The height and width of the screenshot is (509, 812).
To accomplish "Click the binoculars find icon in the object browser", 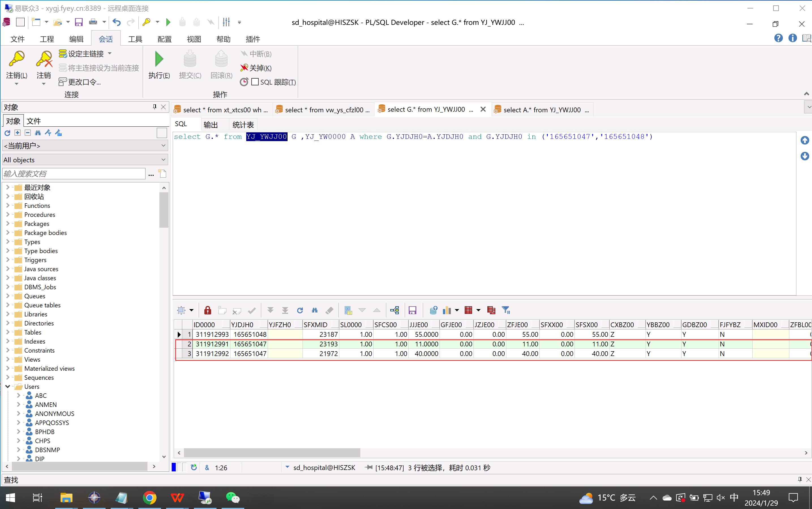I will pos(38,133).
